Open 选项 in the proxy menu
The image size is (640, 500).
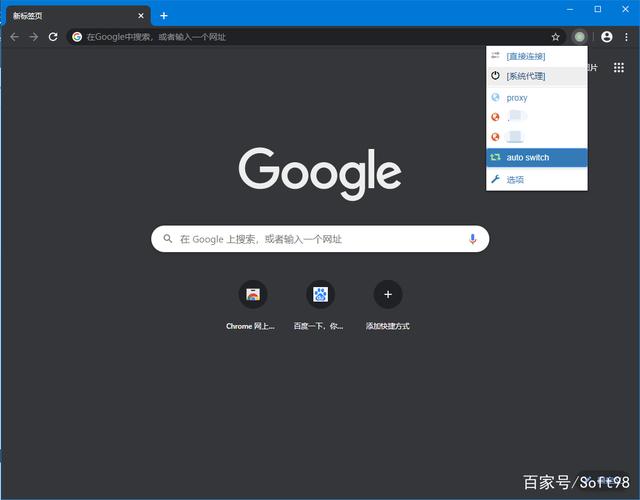(537, 180)
